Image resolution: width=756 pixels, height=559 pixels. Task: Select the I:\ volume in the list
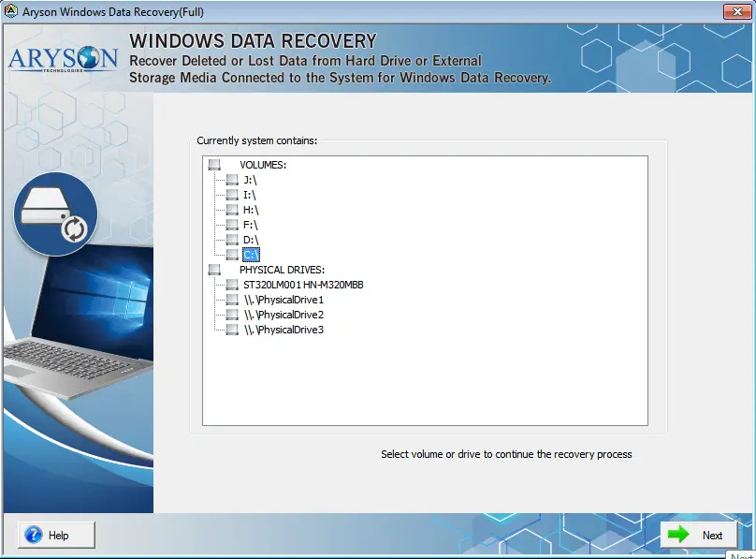[x=249, y=194]
